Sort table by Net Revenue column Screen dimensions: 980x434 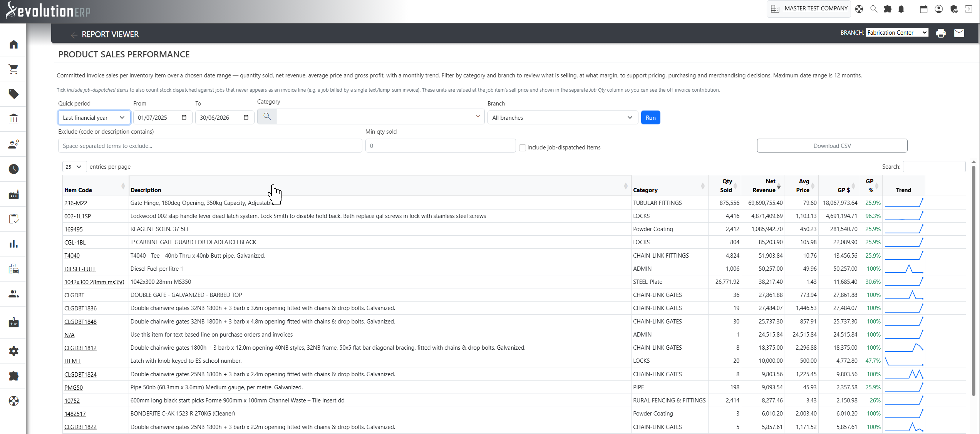click(x=762, y=186)
